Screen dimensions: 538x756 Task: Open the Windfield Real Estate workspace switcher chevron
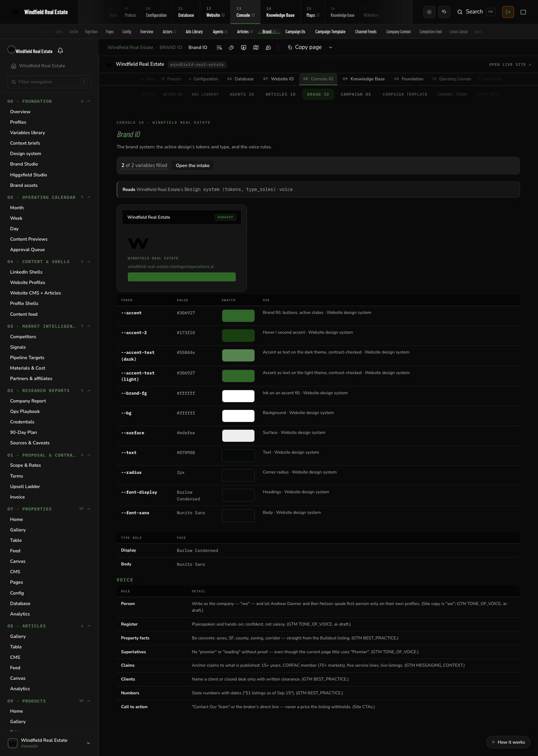coord(88,743)
